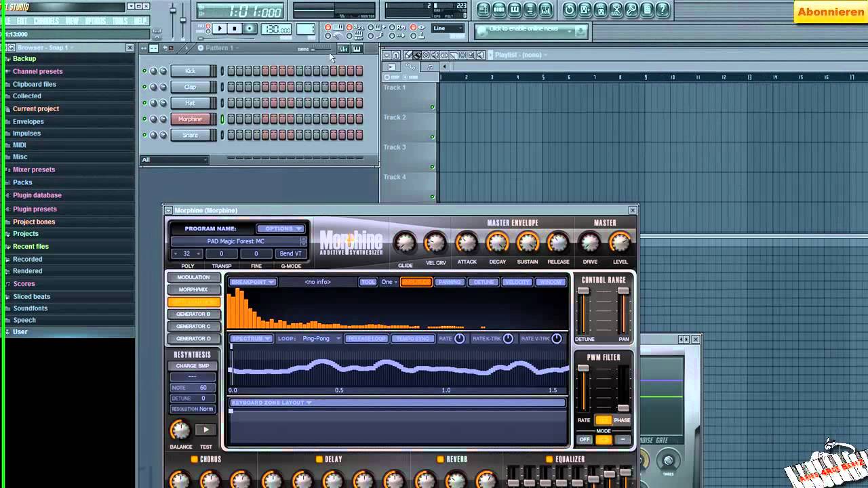Open the Breakpoint dropdown
The height and width of the screenshot is (488, 868).
252,282
